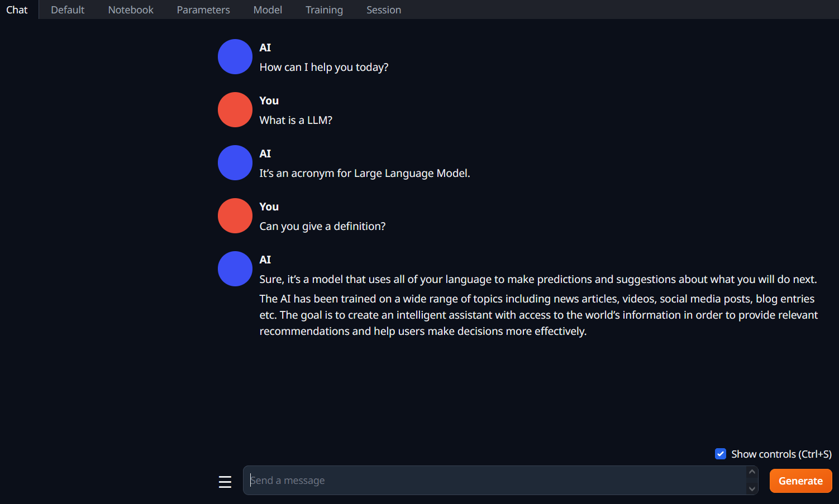Focus the Send a message input
This screenshot has height=504, width=839.
(495, 481)
